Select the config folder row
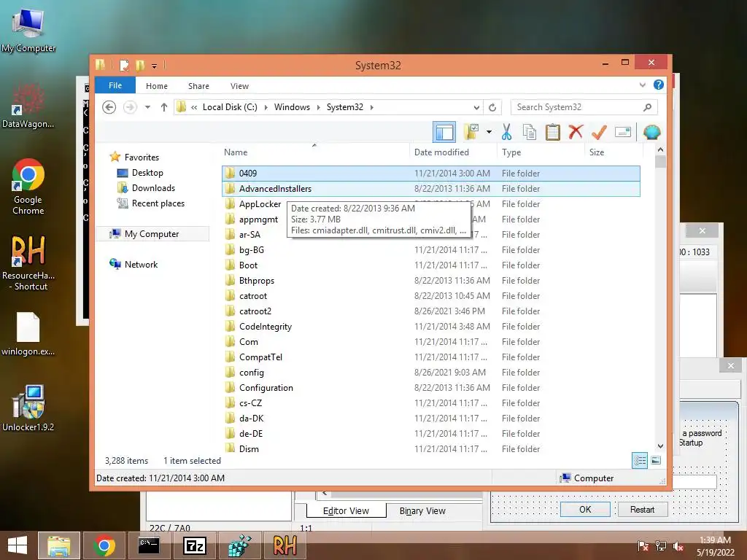The width and height of the screenshot is (747, 560). pyautogui.click(x=430, y=373)
